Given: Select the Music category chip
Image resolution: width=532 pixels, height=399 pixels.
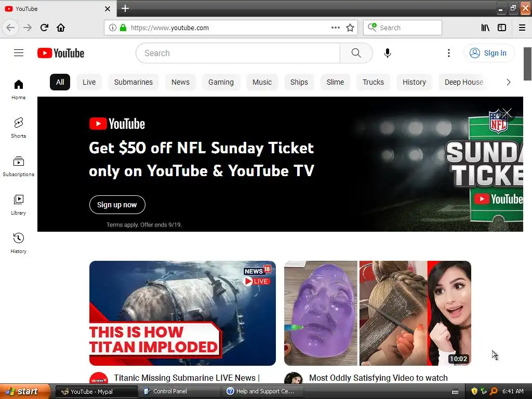Looking at the screenshot, I should tap(262, 82).
